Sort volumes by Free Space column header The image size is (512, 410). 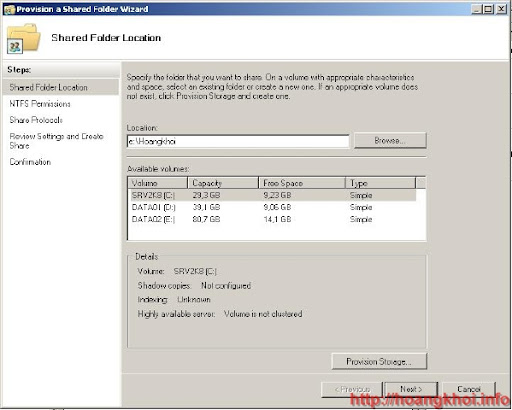point(302,183)
